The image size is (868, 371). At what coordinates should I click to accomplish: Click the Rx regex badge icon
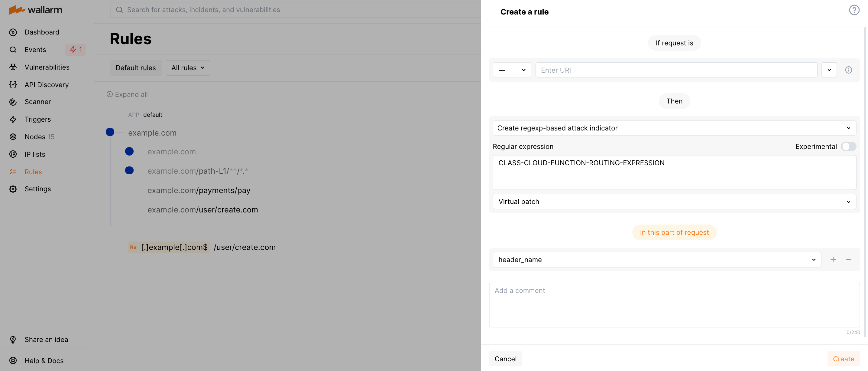(133, 248)
